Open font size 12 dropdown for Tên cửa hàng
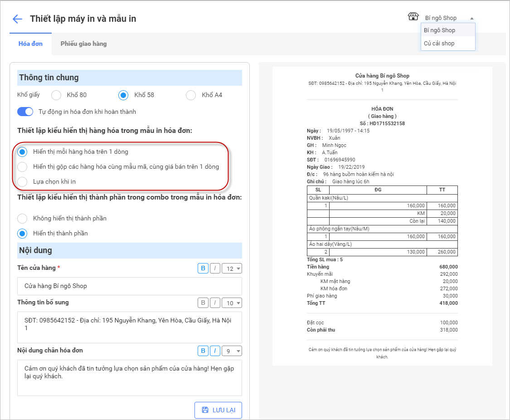 [x=232, y=269]
